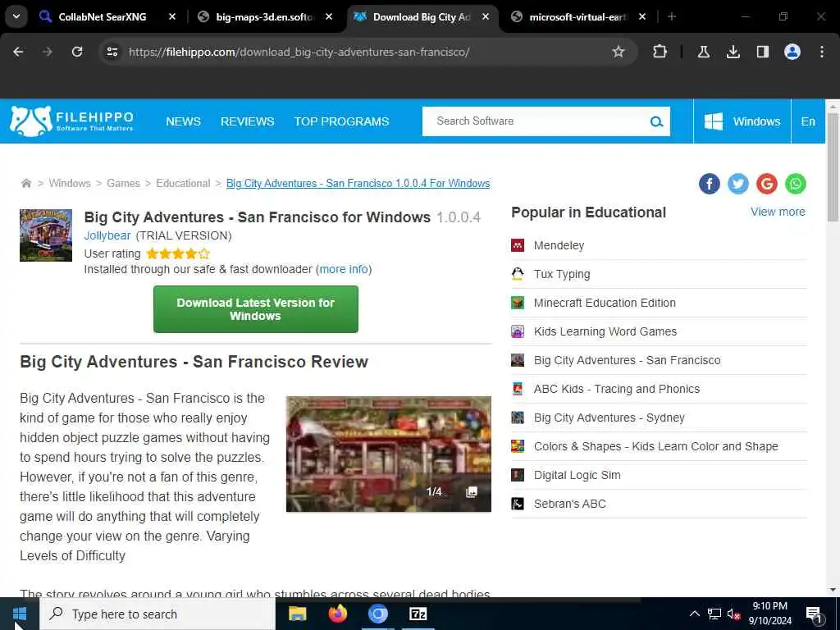Click the FileHippo logo
This screenshot has width=840, height=630.
[x=72, y=121]
